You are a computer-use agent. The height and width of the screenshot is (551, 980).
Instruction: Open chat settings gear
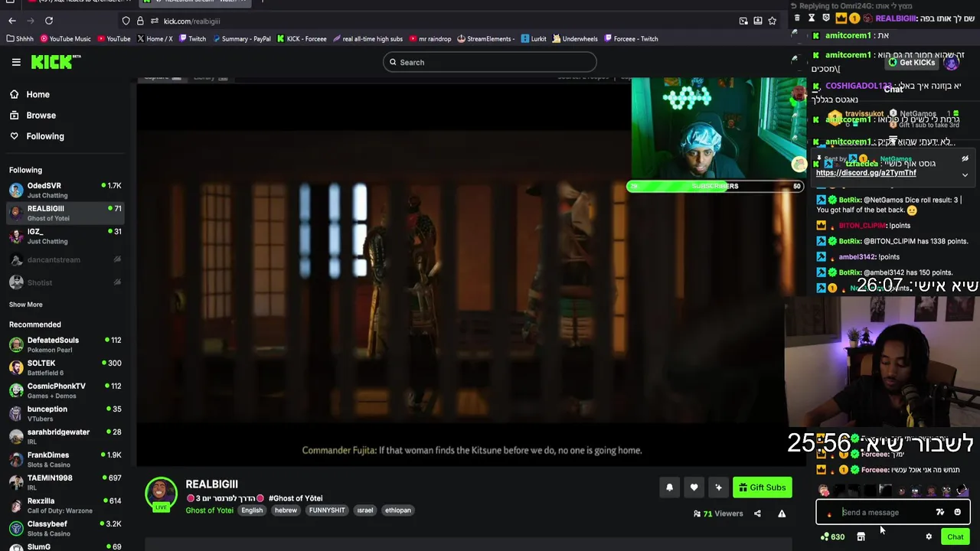(929, 536)
